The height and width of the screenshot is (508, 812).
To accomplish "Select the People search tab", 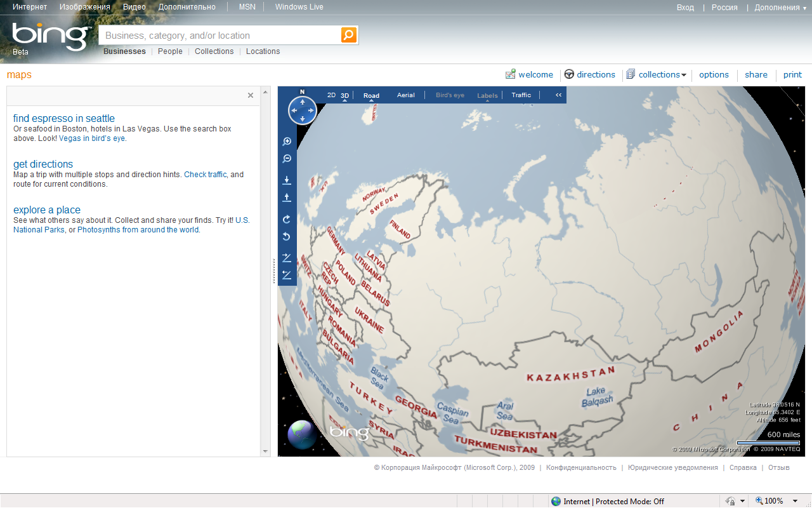I will tap(170, 51).
